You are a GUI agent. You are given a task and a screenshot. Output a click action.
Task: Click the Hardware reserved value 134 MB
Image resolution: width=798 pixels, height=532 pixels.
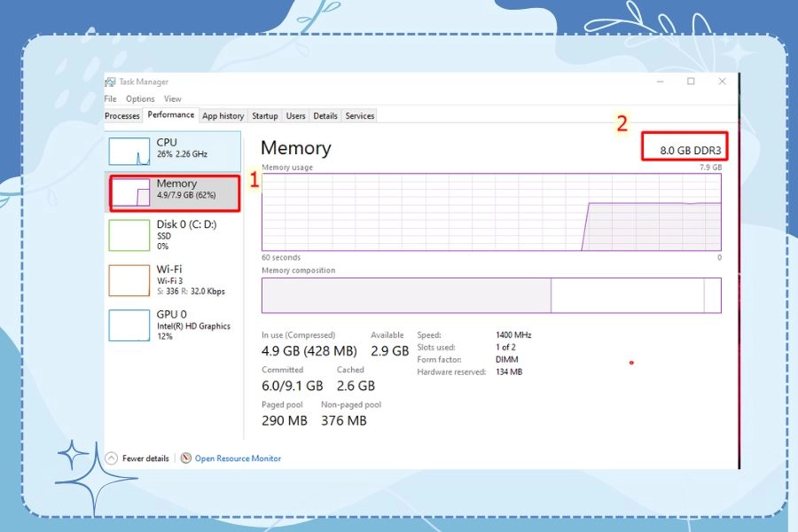click(x=509, y=372)
